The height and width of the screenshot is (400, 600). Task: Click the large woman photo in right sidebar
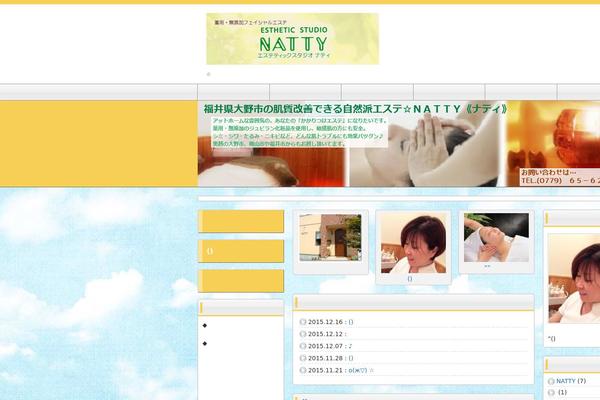point(574,278)
